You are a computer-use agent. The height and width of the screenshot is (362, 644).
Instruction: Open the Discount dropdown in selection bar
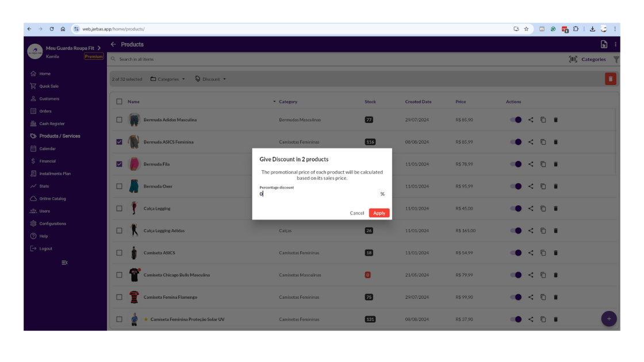[x=210, y=79]
